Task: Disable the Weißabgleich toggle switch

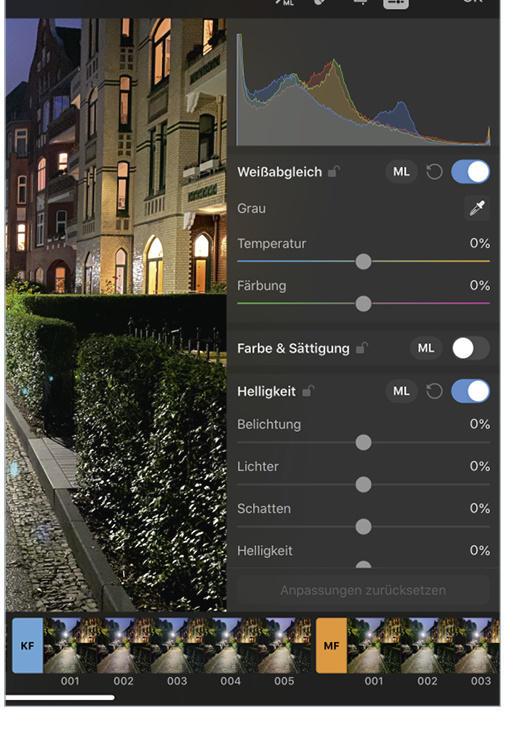Action: tap(471, 172)
